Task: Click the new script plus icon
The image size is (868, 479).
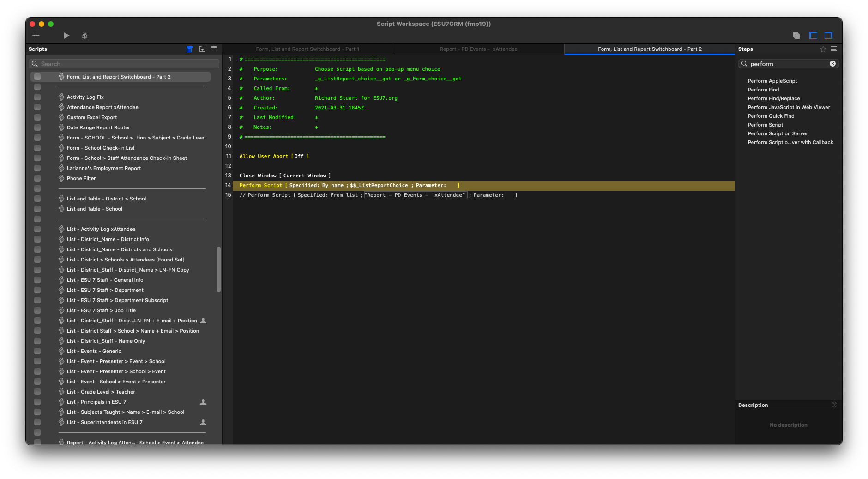Action: click(x=36, y=36)
